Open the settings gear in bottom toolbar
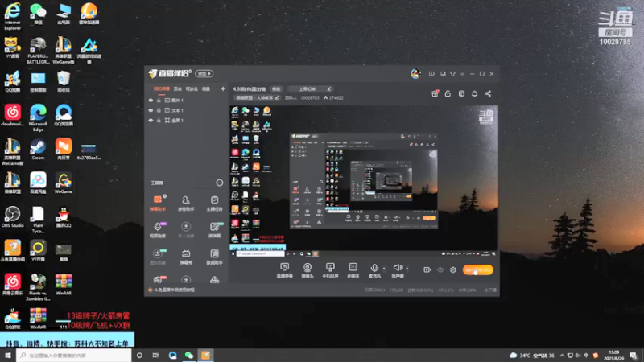 [453, 269]
